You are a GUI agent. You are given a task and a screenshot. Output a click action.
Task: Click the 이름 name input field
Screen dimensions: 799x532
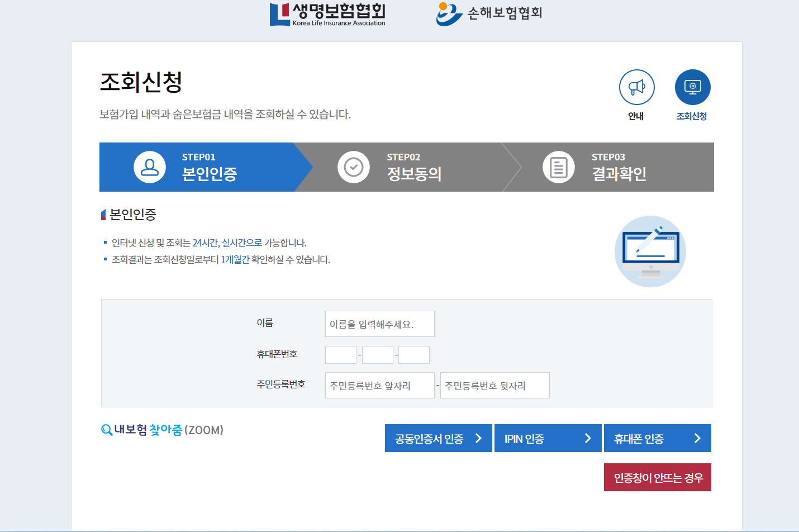coord(379,324)
